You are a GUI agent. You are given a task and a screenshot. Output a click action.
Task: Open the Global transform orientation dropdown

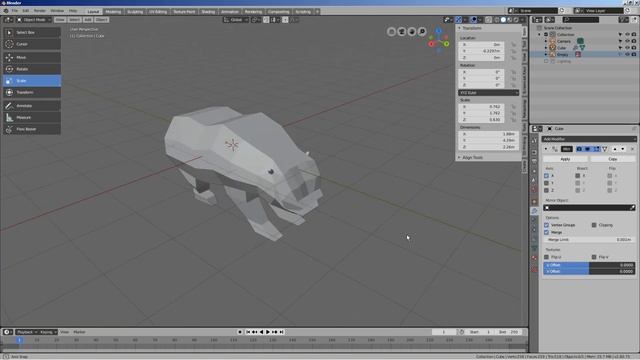click(x=236, y=20)
